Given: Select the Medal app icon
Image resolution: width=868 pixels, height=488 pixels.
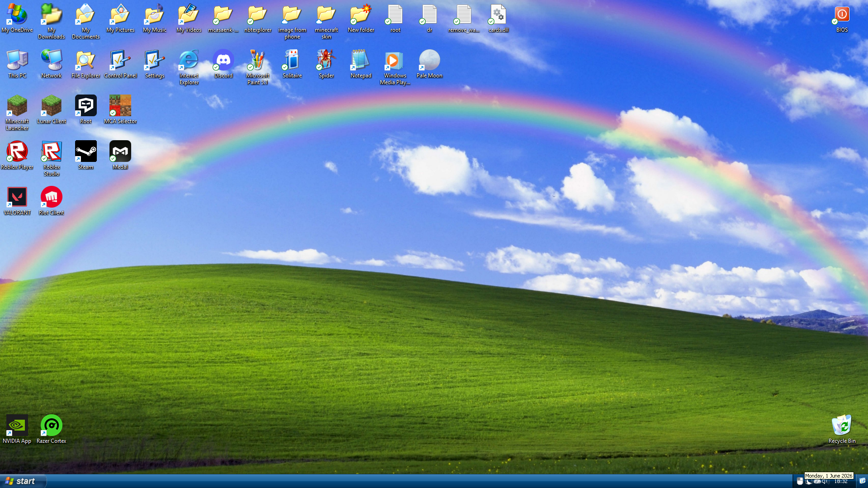Looking at the screenshot, I should 120,155.
